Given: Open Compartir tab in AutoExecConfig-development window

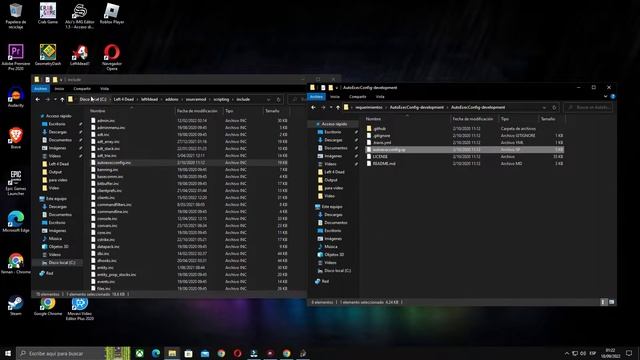Looking at the screenshot, I should point(358,97).
